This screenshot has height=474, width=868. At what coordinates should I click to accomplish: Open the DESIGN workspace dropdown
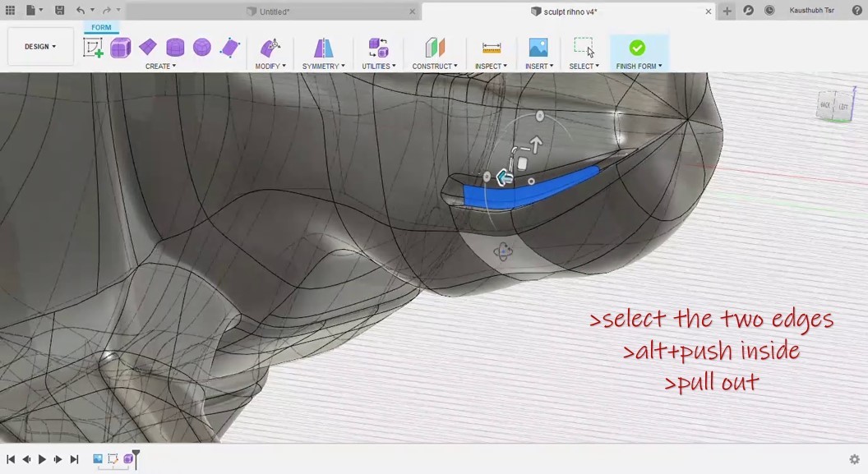click(40, 47)
